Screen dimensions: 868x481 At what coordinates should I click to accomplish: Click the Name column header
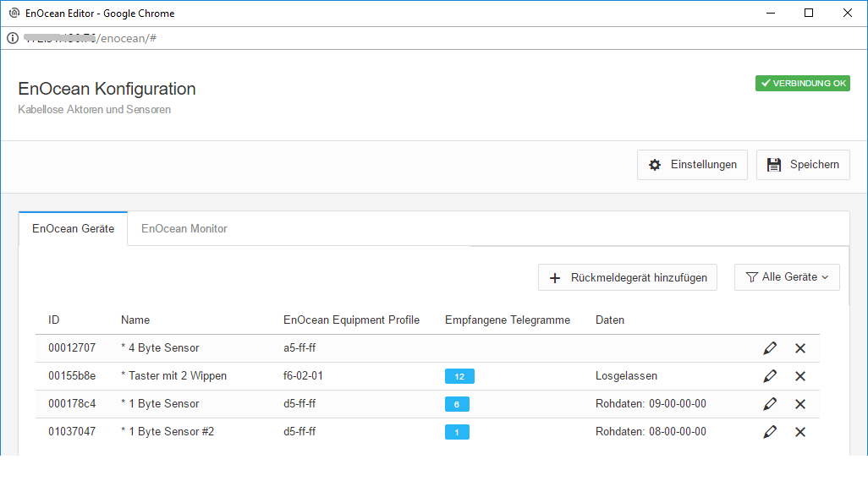[135, 320]
